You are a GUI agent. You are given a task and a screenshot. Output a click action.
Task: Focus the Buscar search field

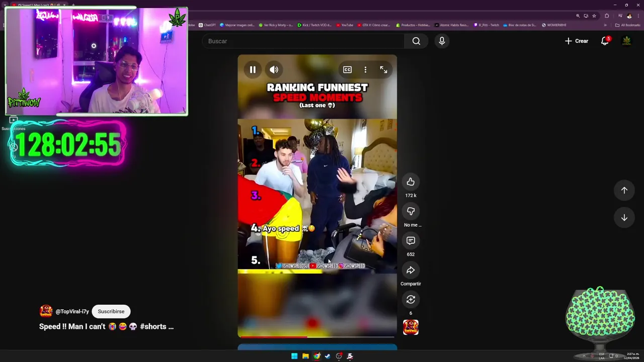pyautogui.click(x=303, y=41)
